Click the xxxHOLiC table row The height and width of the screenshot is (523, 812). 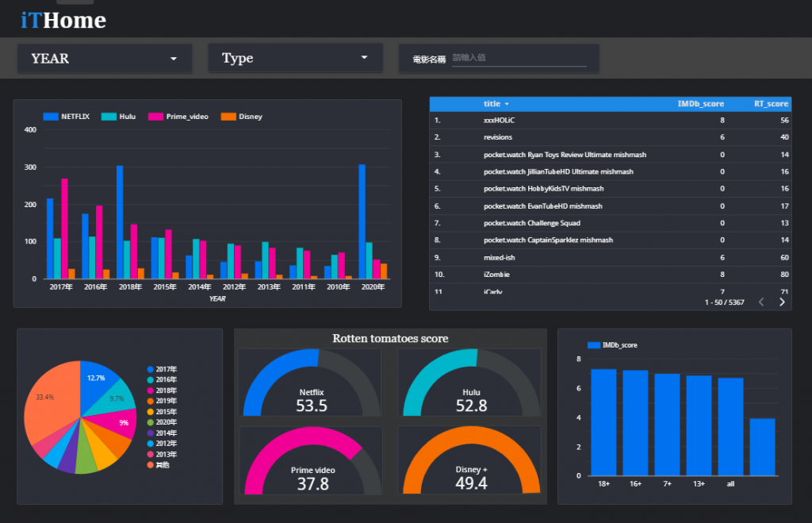tap(610, 121)
